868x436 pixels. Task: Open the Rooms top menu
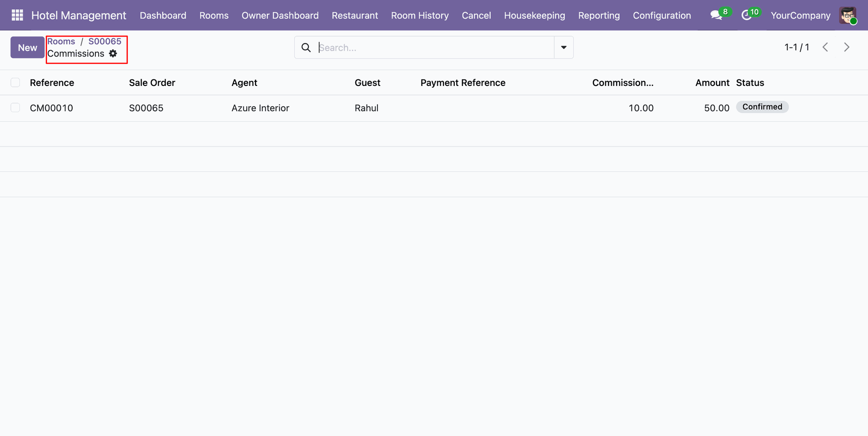click(x=214, y=15)
